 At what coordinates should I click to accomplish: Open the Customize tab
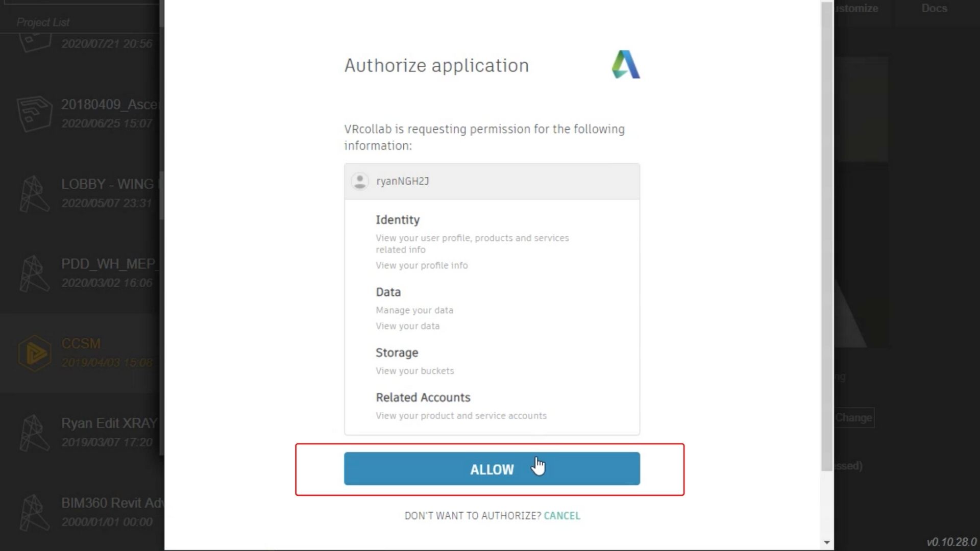[x=857, y=9]
